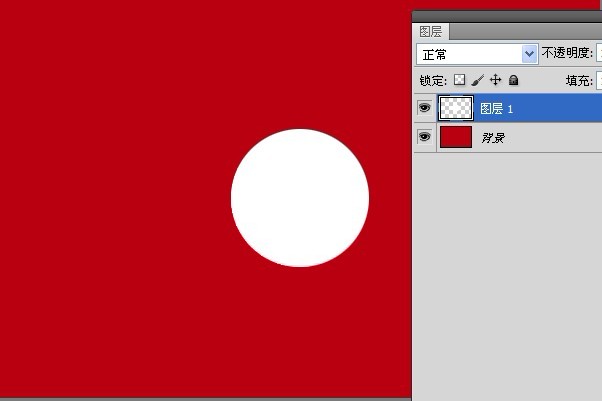Open the 正常 blend mode dropdown
The height and width of the screenshot is (401, 602).
pos(477,54)
